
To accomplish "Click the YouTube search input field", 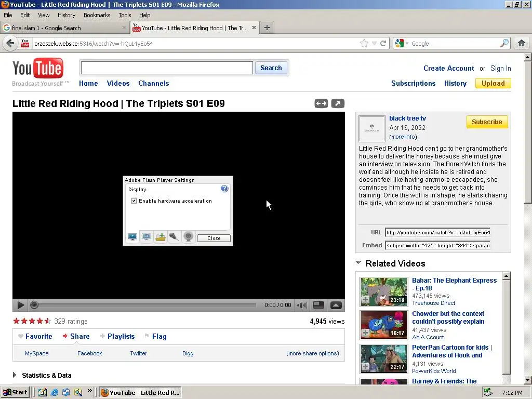I will (x=167, y=68).
